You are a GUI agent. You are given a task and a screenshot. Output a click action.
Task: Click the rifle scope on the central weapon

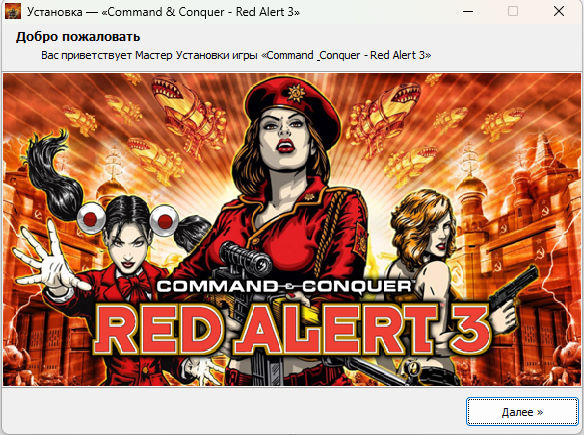tap(246, 258)
